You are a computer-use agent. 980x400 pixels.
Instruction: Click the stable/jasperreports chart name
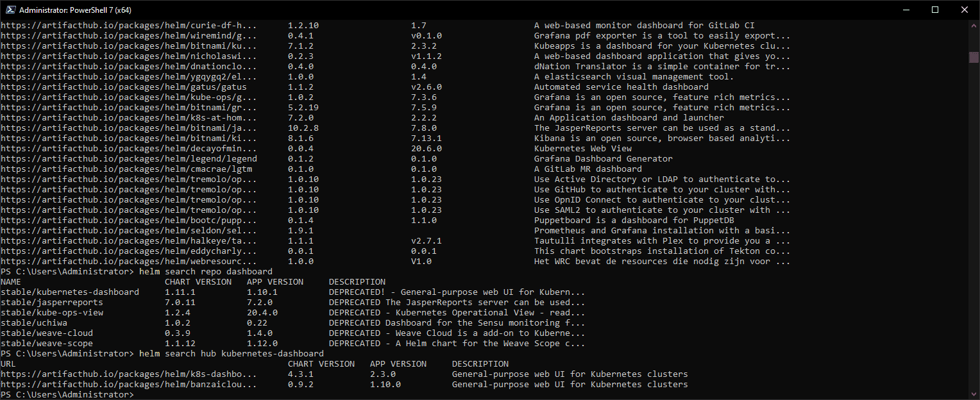pos(51,303)
